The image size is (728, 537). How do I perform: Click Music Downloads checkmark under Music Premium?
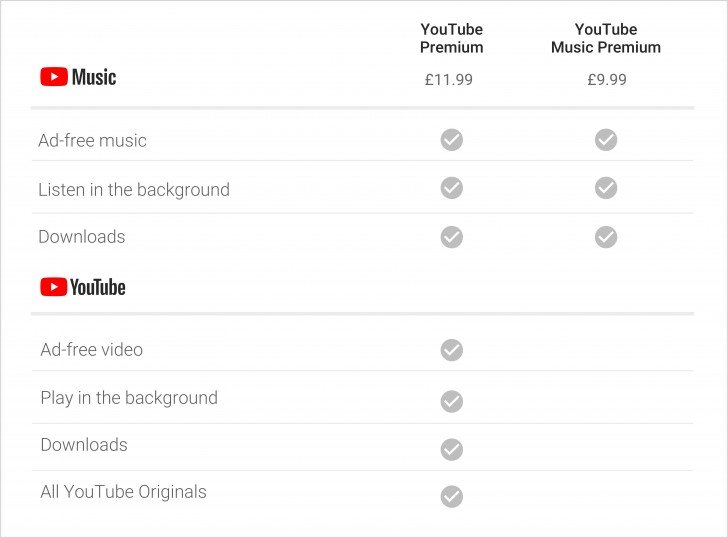(x=606, y=237)
